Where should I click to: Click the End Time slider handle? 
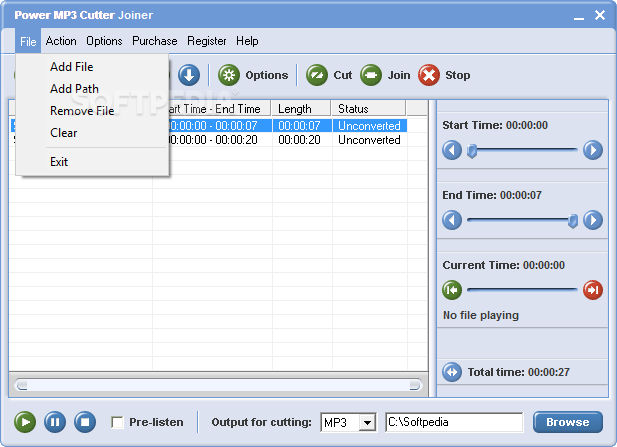(573, 221)
